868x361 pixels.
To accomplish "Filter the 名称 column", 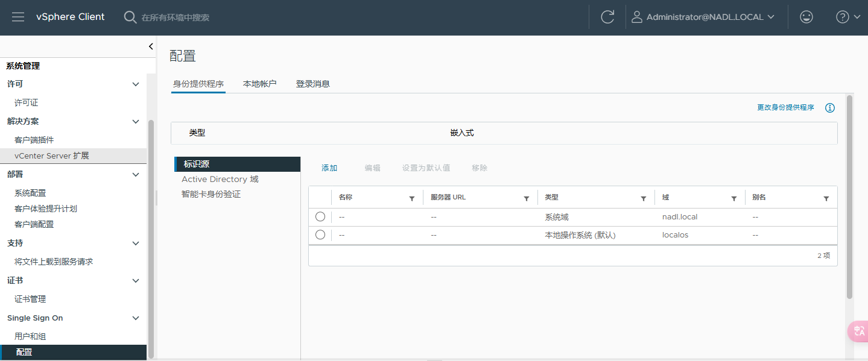I will coord(412,198).
